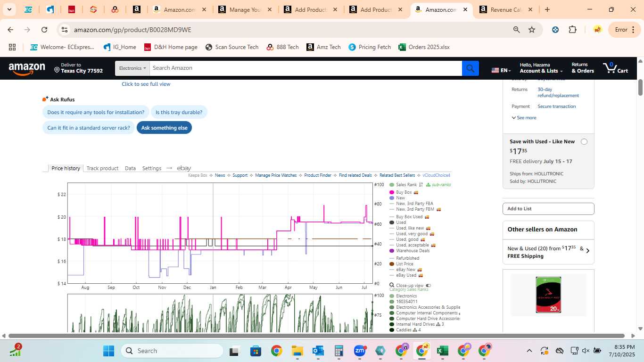This screenshot has width=644, height=362.
Task: Click the Amazon search magnifier button
Action: [x=470, y=68]
